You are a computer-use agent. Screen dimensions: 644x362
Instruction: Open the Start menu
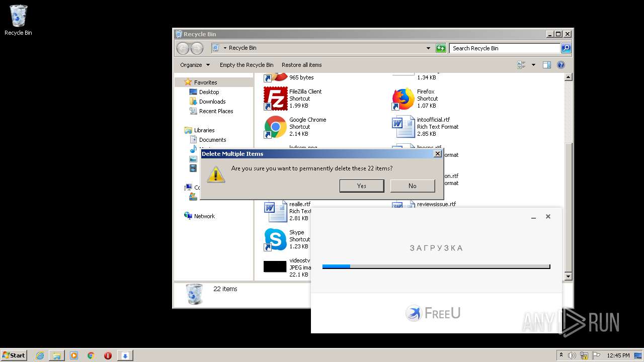[x=14, y=355]
